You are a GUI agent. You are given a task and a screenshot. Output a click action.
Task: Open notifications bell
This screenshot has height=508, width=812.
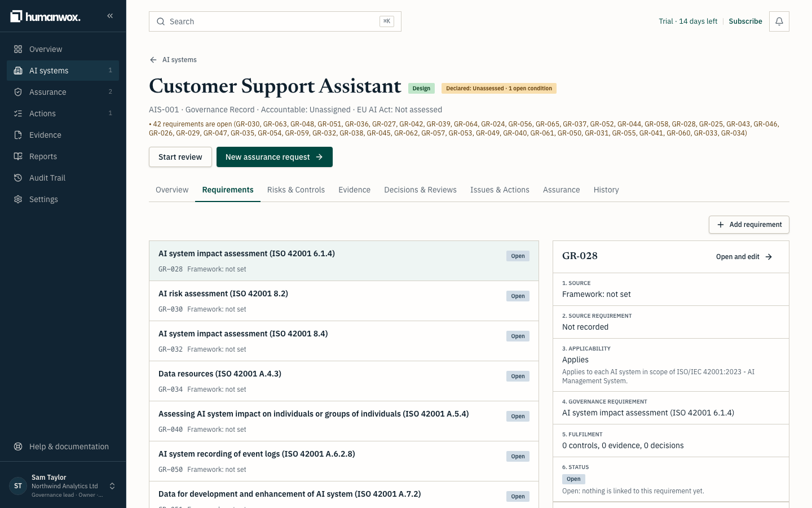pyautogui.click(x=779, y=21)
